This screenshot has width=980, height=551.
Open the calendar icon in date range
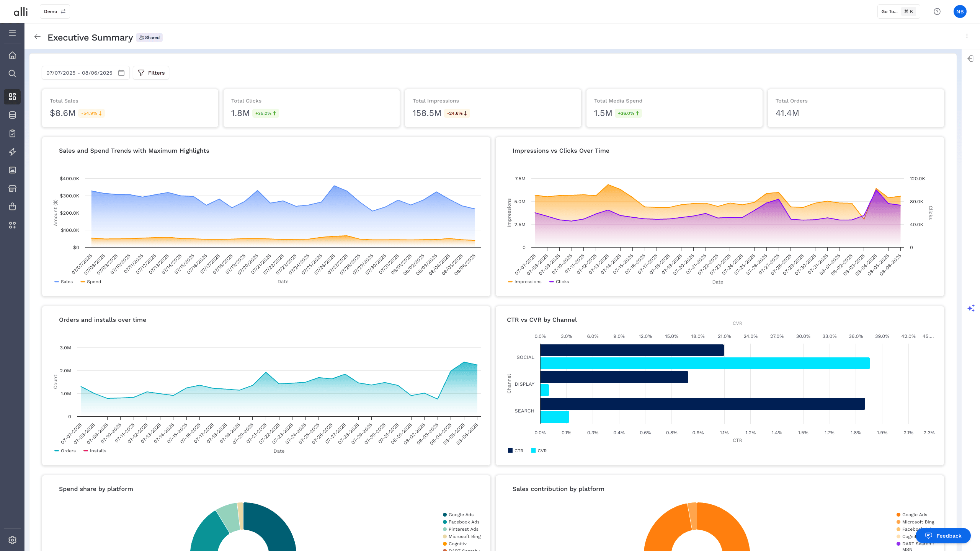tap(121, 73)
